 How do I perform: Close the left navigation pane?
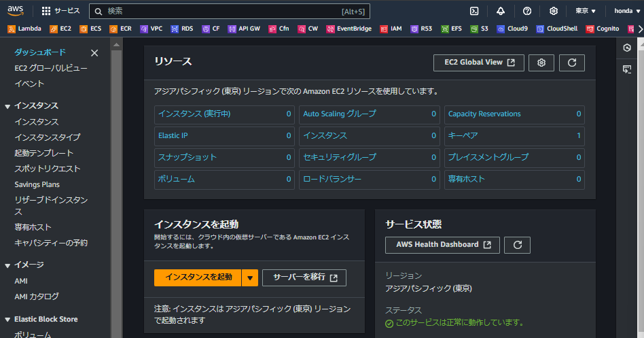point(94,53)
